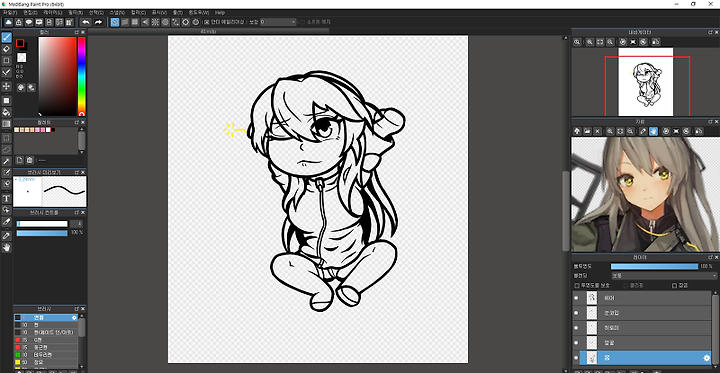
Task: Select the Gradient tool
Action: (6, 124)
